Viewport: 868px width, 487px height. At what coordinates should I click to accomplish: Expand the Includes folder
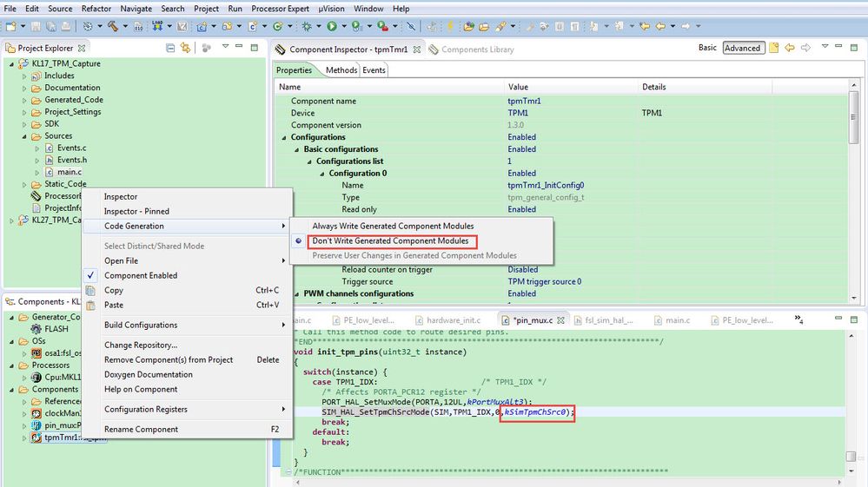click(x=23, y=76)
